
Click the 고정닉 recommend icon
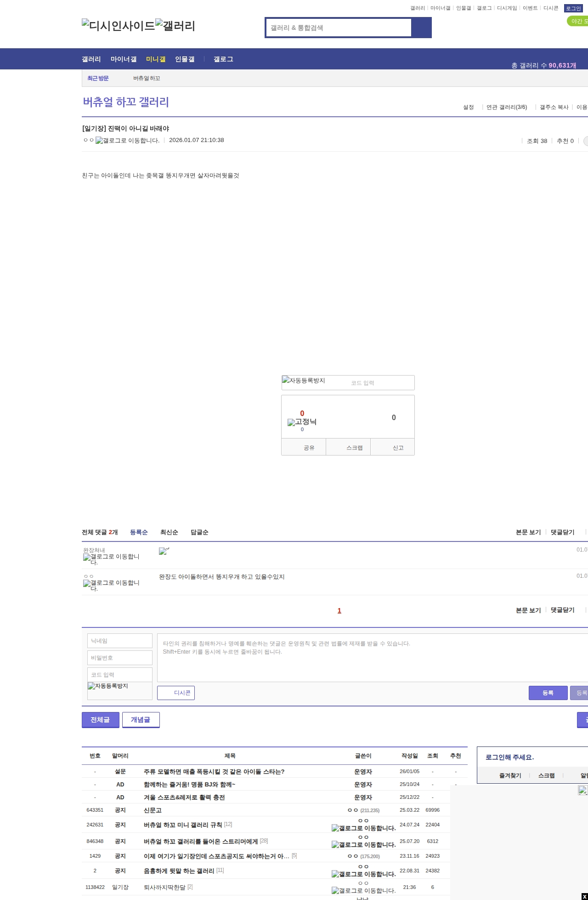click(x=302, y=422)
